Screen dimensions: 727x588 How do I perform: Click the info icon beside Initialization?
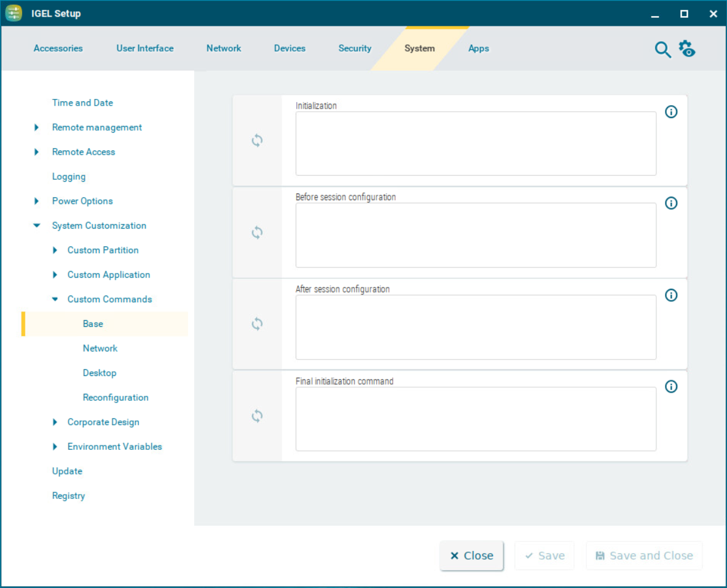coord(671,112)
